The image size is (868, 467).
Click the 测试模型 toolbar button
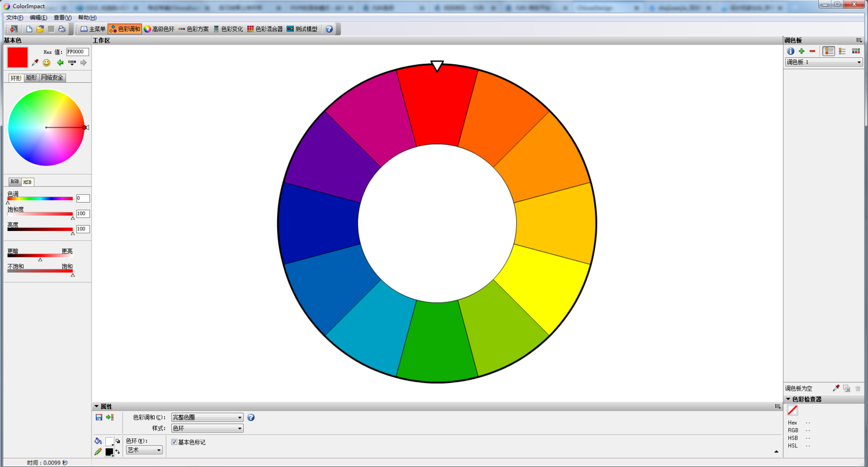302,29
